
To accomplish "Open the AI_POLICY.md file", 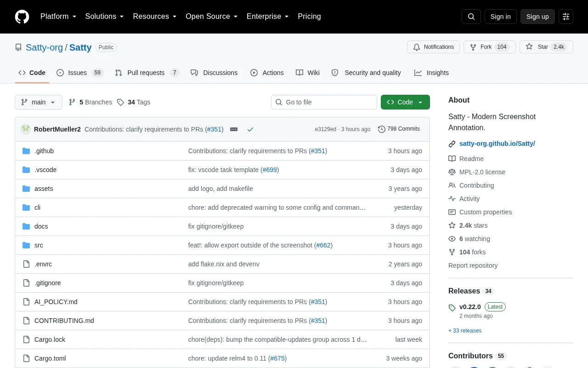I will click(56, 302).
